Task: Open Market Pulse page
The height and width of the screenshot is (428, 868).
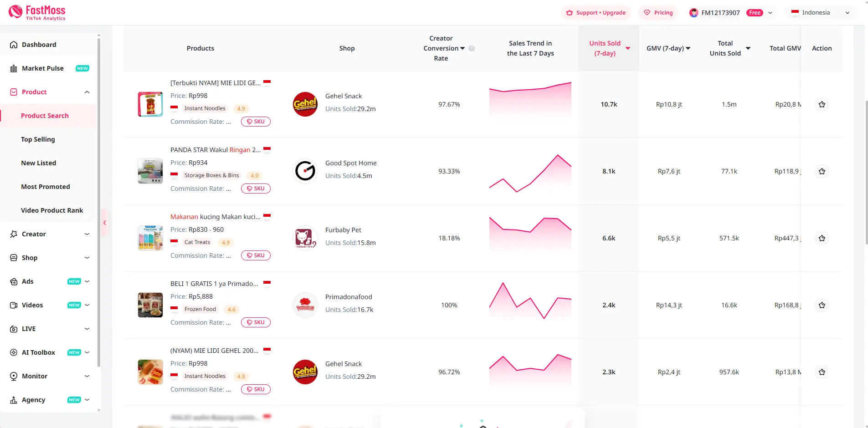Action: click(x=43, y=68)
